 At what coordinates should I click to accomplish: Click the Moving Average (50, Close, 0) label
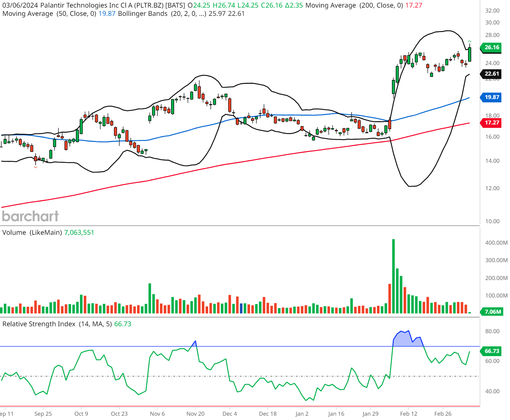[49, 14]
